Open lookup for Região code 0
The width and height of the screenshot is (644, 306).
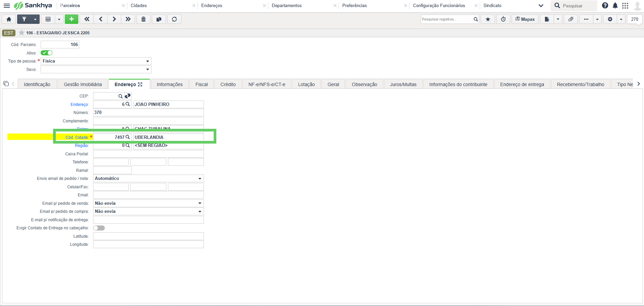tap(128, 146)
